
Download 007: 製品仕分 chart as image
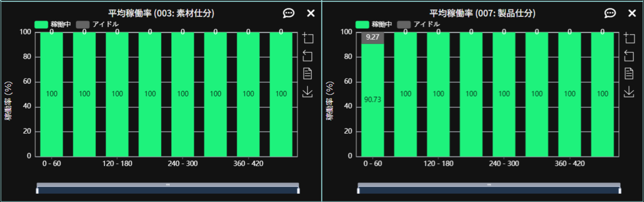tap(628, 92)
